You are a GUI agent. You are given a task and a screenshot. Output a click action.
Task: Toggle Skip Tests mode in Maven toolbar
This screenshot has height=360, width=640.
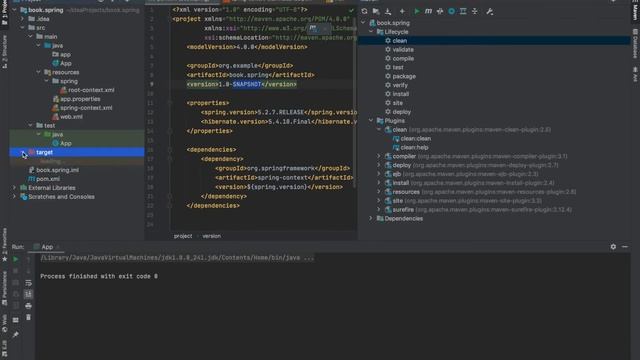(x=451, y=11)
